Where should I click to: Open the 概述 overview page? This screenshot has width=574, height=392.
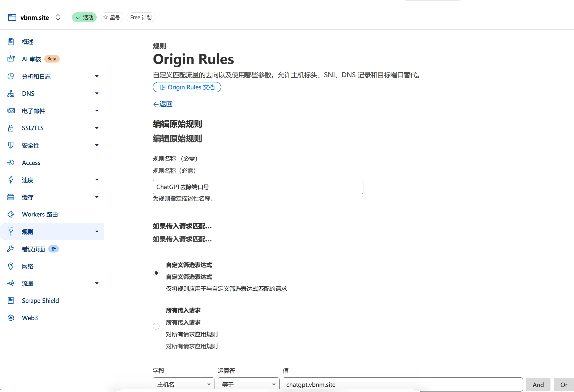tap(52, 42)
